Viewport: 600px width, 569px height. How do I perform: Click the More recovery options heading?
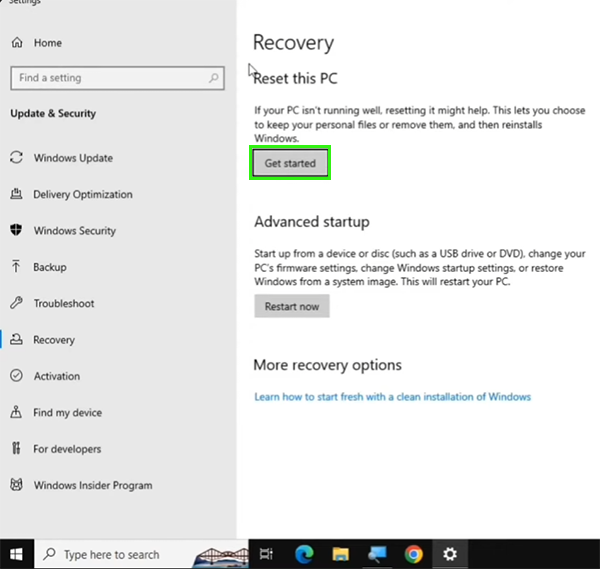click(328, 365)
